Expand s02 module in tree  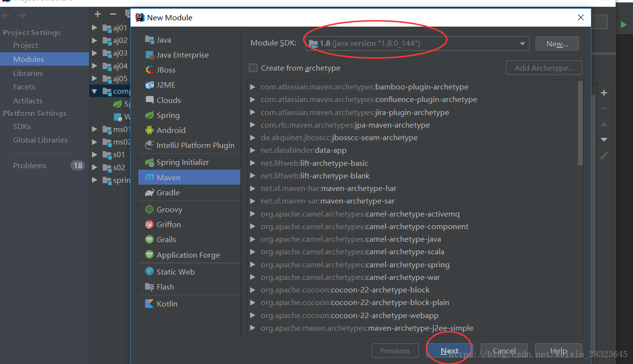(x=95, y=167)
